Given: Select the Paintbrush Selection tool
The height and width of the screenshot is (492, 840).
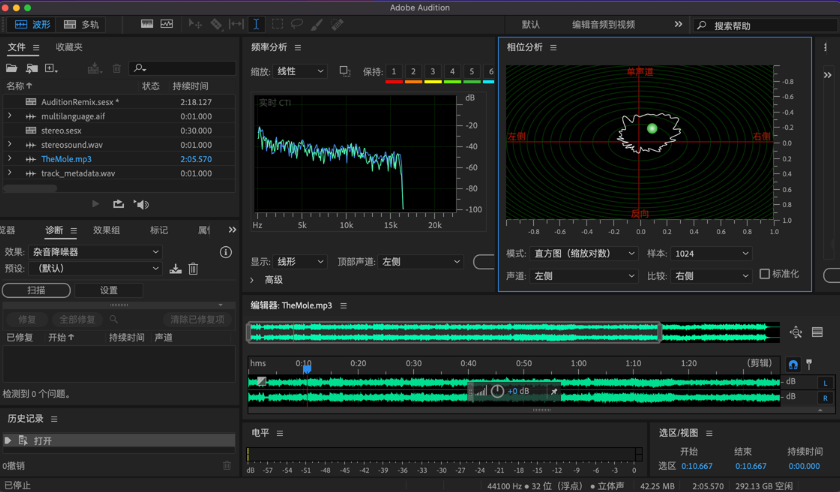Looking at the screenshot, I should point(317,24).
